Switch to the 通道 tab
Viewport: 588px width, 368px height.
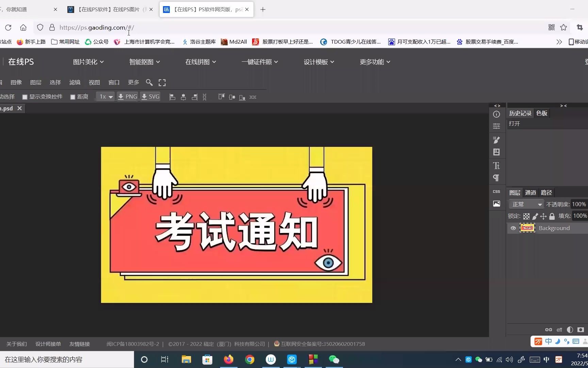530,193
